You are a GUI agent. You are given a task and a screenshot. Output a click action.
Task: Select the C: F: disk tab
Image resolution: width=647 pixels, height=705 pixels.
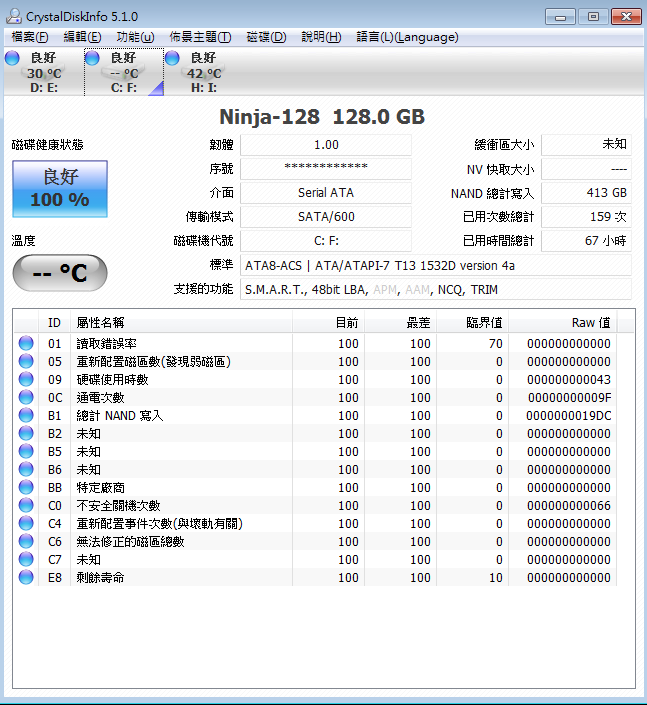(x=124, y=72)
